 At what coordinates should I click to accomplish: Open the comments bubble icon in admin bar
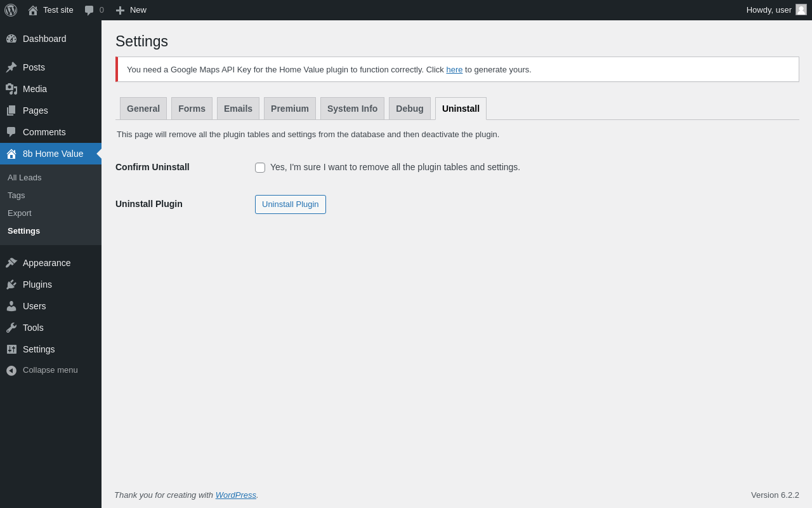(89, 10)
